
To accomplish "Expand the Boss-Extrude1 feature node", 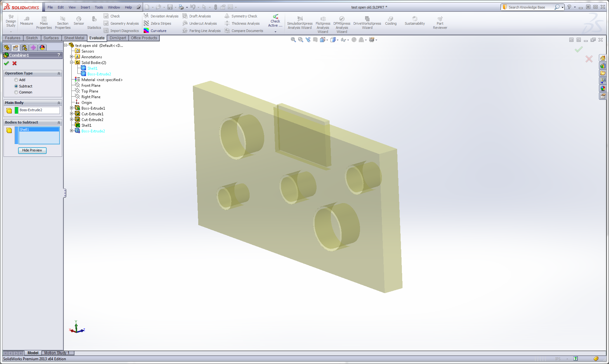I will pos(72,108).
